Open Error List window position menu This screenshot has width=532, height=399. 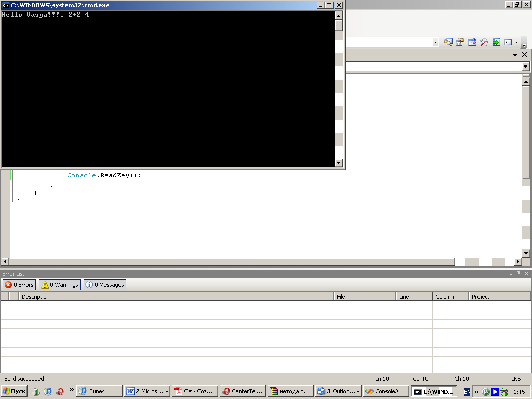point(511,274)
